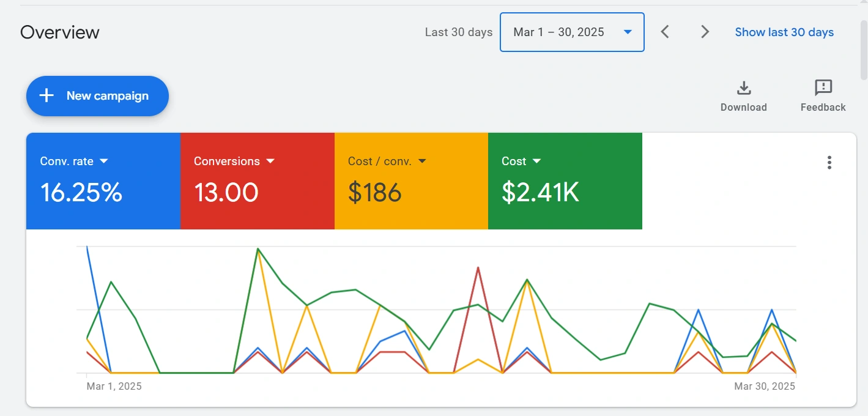Click the Overview page heading
Screen dimensions: 868x416
(x=60, y=32)
